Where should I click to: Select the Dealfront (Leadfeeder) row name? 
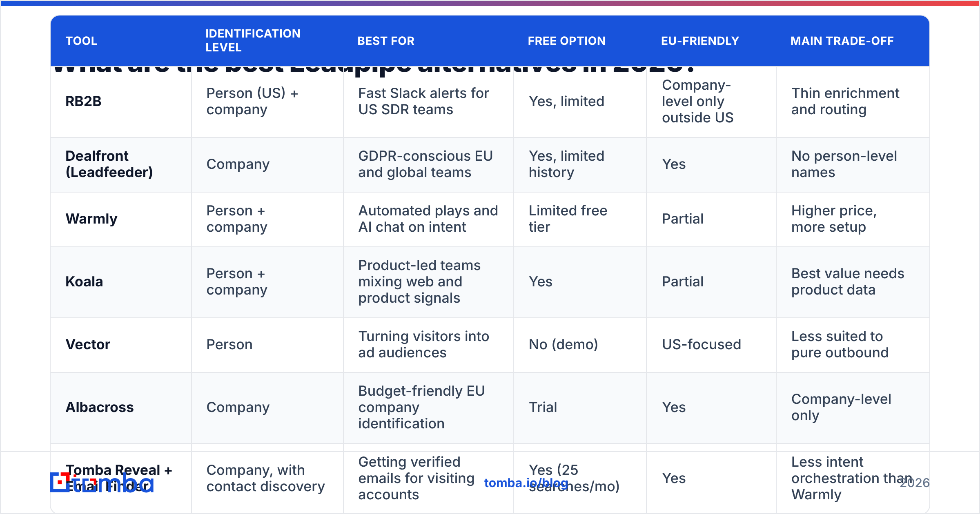pos(109,164)
